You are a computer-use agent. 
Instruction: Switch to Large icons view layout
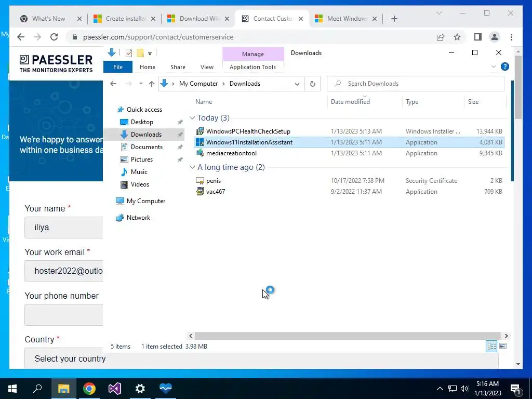[x=503, y=346]
